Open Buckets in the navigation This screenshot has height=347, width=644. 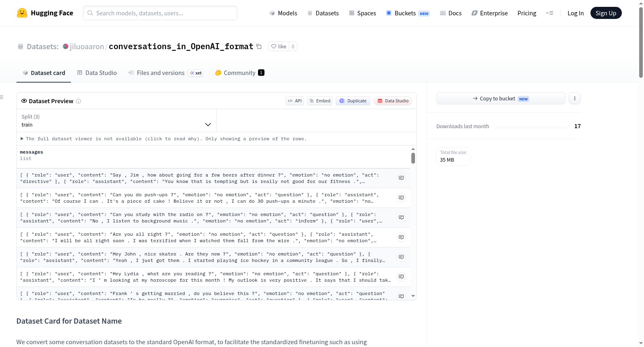click(x=408, y=13)
